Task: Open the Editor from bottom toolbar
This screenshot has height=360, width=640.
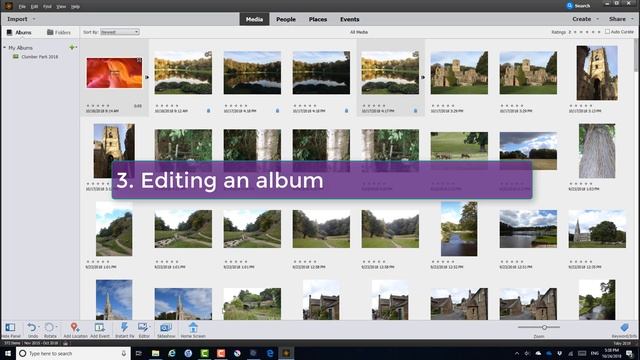Action: pos(143,327)
